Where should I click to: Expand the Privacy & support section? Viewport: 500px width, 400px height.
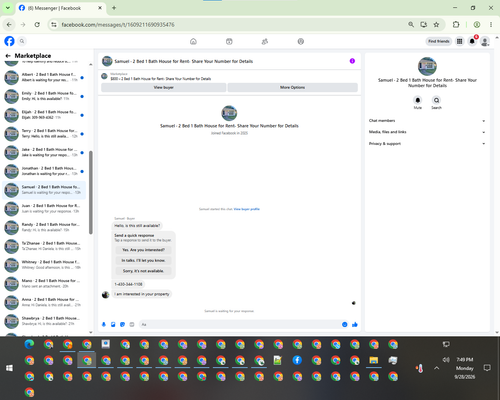tap(427, 144)
